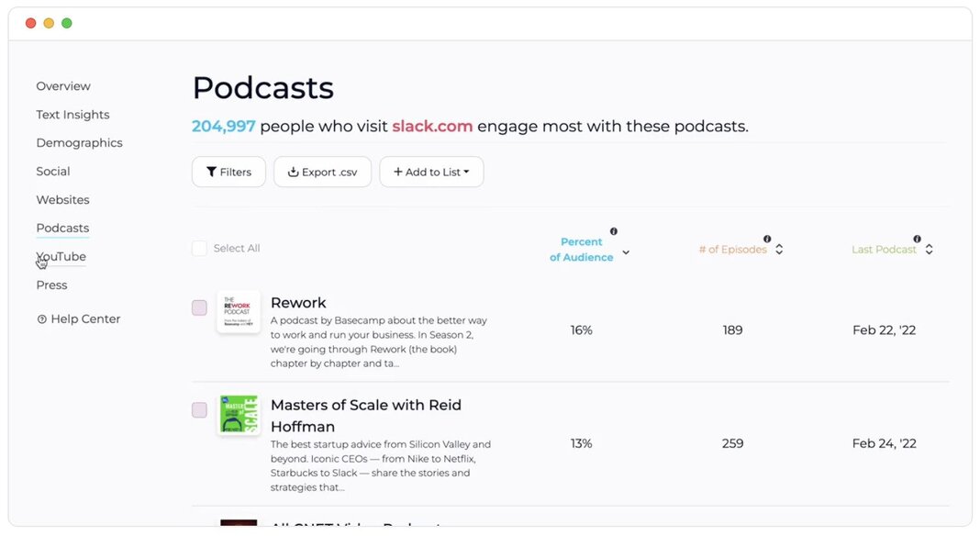Check the Masters of Scale checkbox
This screenshot has width=980, height=536.
point(199,410)
